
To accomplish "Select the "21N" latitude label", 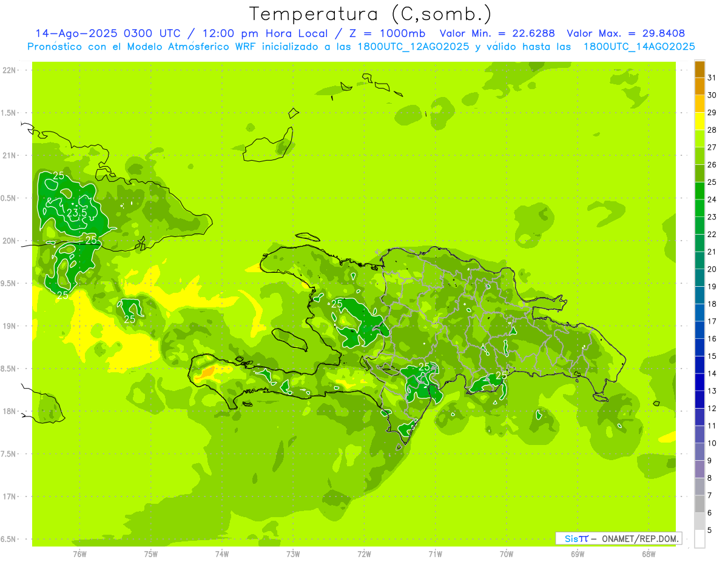I will pyautogui.click(x=9, y=156).
